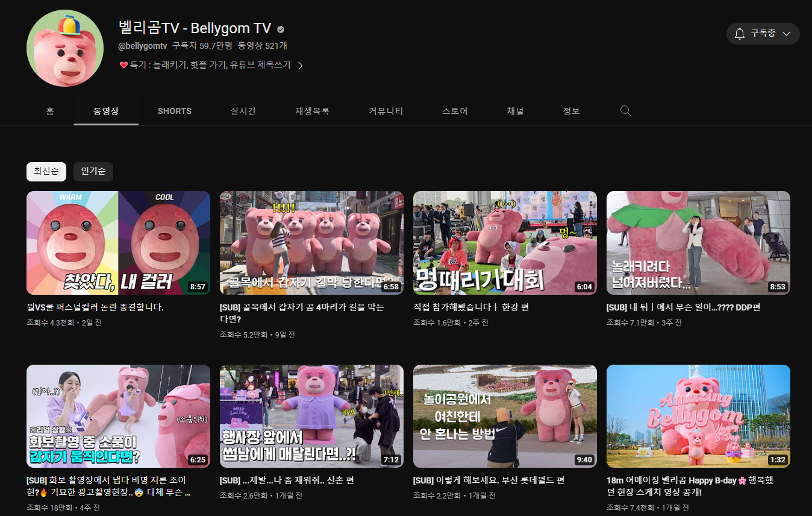Click title 화보 촬영장에서 냅다 비명 지른 조이현
Viewport: 812px width, 516px height.
point(108,486)
